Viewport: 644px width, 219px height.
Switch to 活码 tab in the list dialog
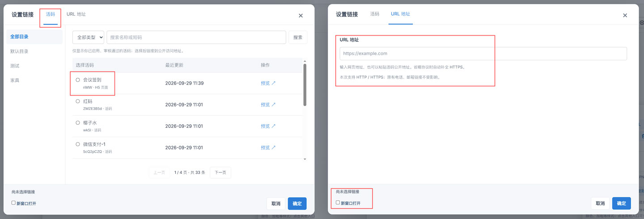point(51,14)
